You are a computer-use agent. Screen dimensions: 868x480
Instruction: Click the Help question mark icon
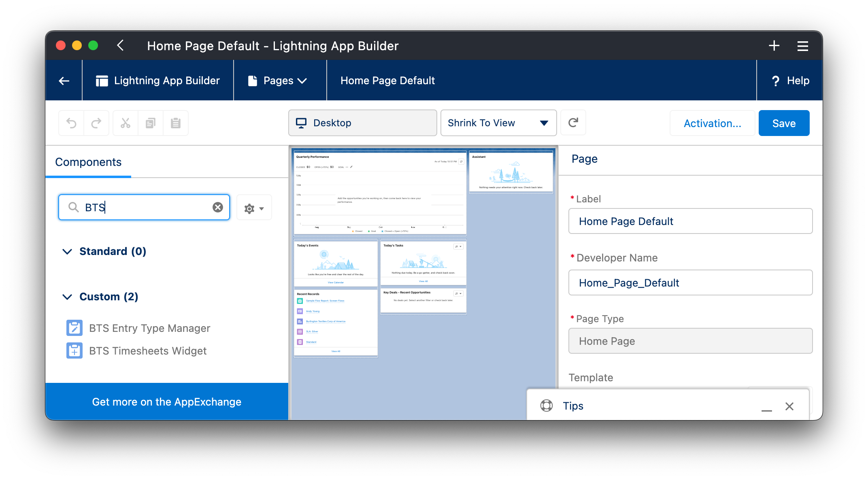point(775,81)
